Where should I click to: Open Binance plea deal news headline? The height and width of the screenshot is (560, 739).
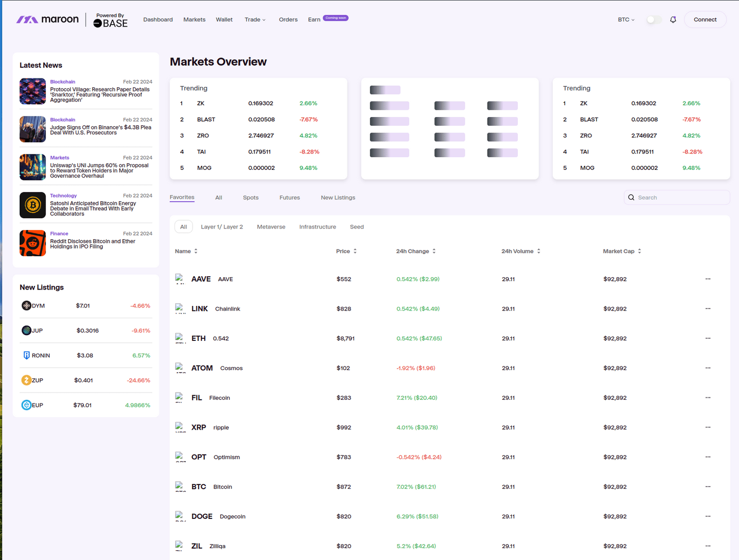coord(101,130)
